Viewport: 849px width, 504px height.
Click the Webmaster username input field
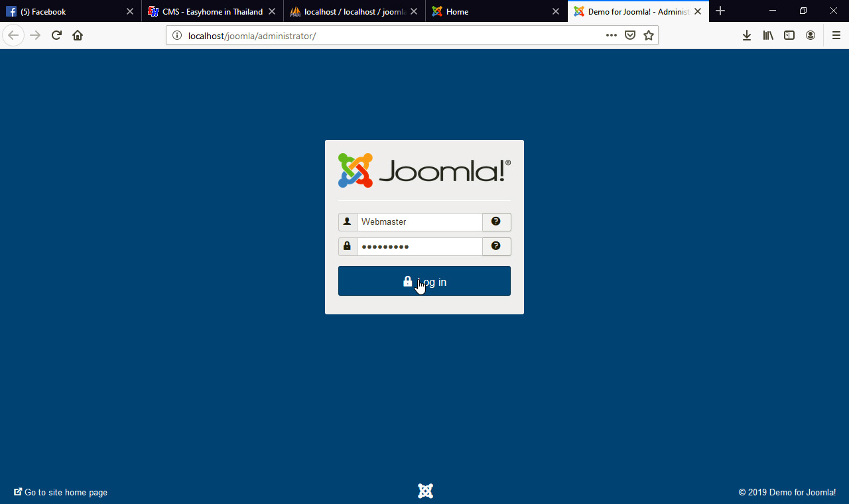coord(419,221)
